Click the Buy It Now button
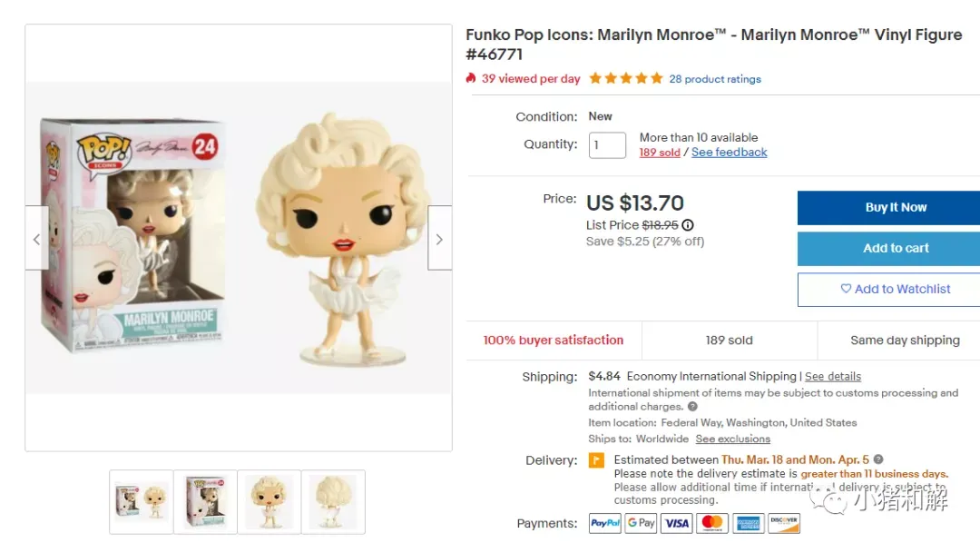 [888, 208]
